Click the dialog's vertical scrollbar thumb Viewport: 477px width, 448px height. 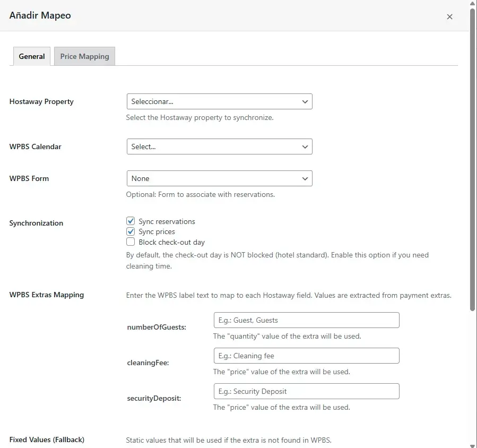[x=472, y=160]
